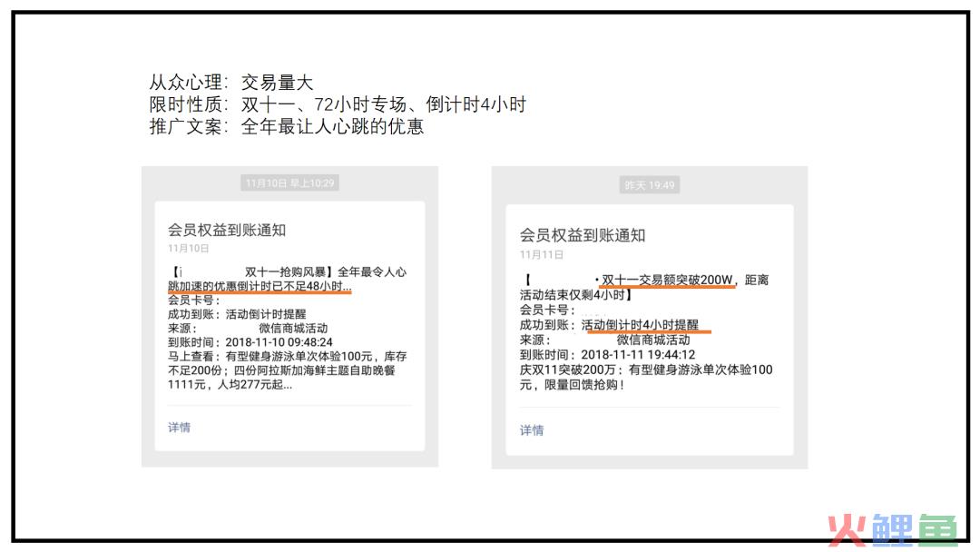Click 来源 微信商城活动 in the 11月11日 card
This screenshot has height=552, width=980.
604,340
